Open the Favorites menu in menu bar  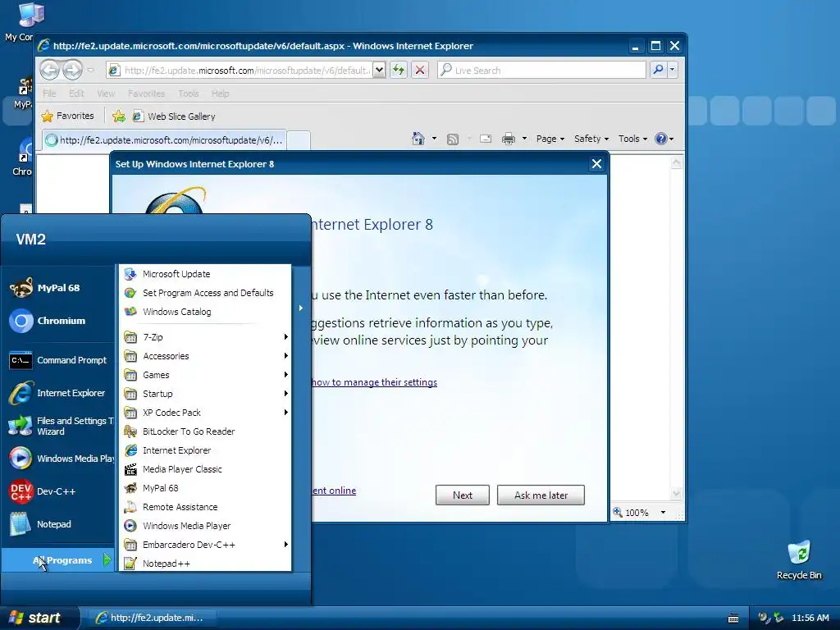[146, 94]
